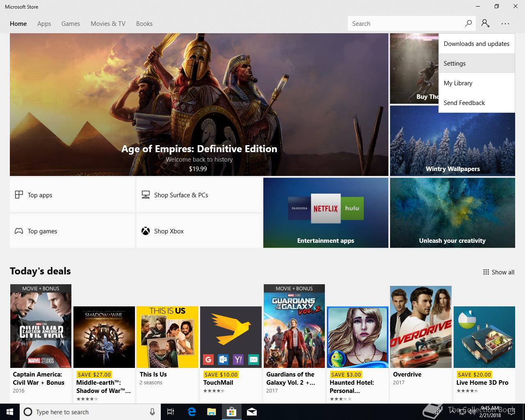Open File Explorer from taskbar
Screen dimensions: 525x420
coord(211,412)
